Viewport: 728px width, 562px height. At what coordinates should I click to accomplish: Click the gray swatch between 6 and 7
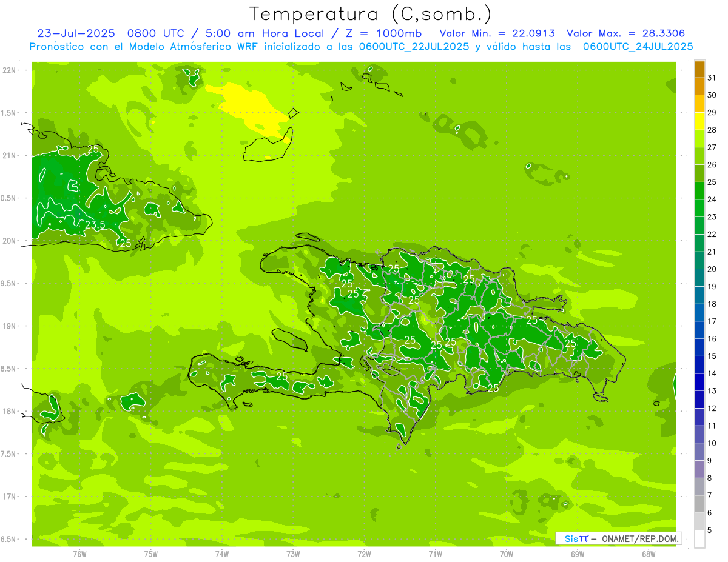click(699, 504)
